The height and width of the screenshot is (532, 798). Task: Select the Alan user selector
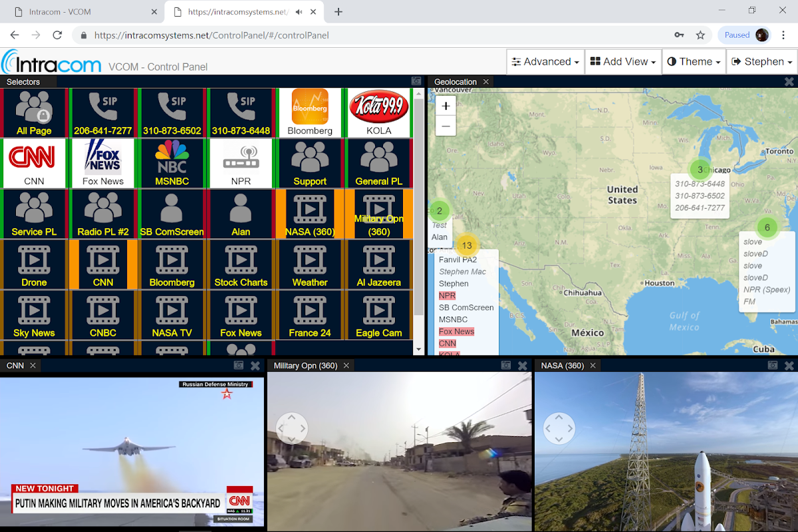click(x=241, y=214)
